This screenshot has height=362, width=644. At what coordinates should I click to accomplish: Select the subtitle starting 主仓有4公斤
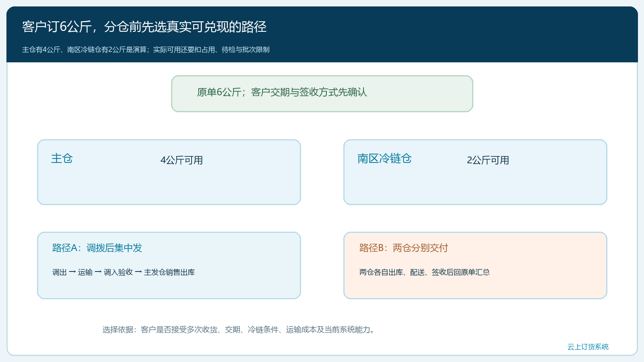[x=146, y=50]
